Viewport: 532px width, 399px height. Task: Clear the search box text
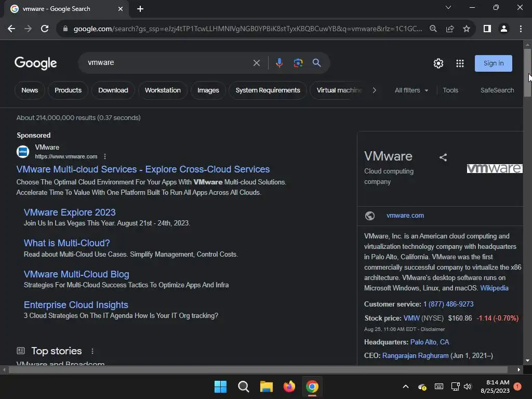tap(257, 63)
